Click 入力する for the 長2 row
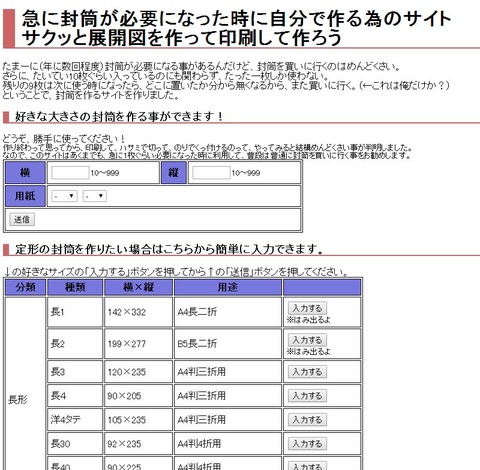This screenshot has height=470, width=480. click(307, 340)
